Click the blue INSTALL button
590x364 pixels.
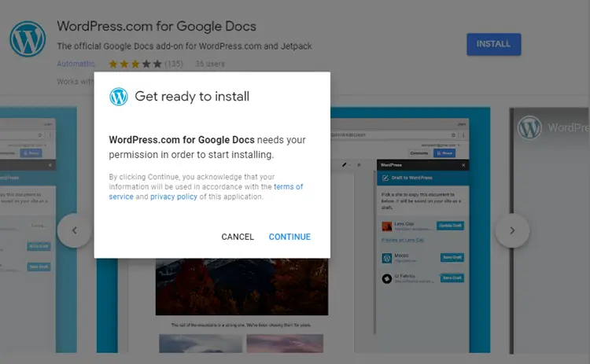pos(494,44)
